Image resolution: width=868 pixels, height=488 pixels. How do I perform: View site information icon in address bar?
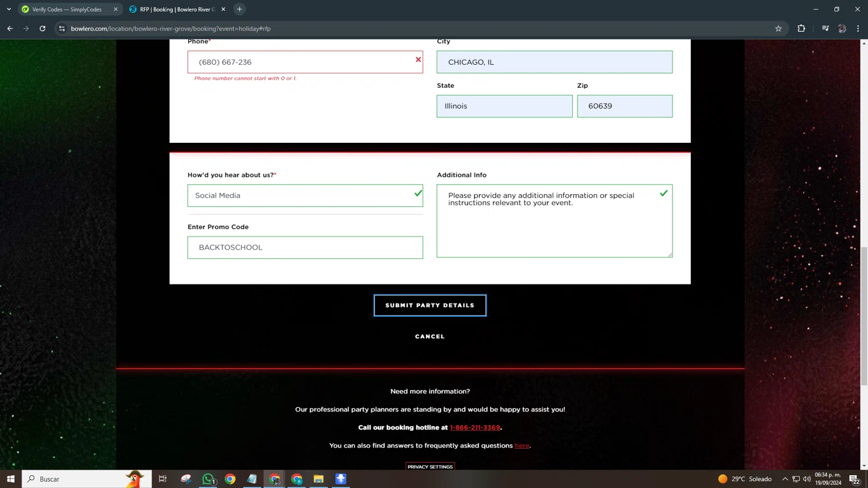[x=62, y=28]
